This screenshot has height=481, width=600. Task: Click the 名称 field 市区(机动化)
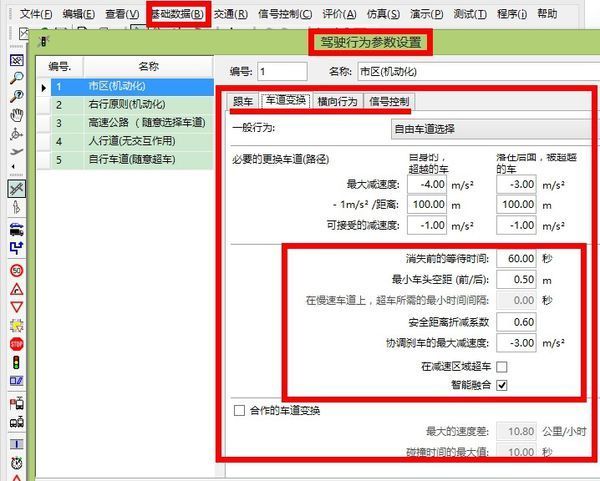pos(478,72)
